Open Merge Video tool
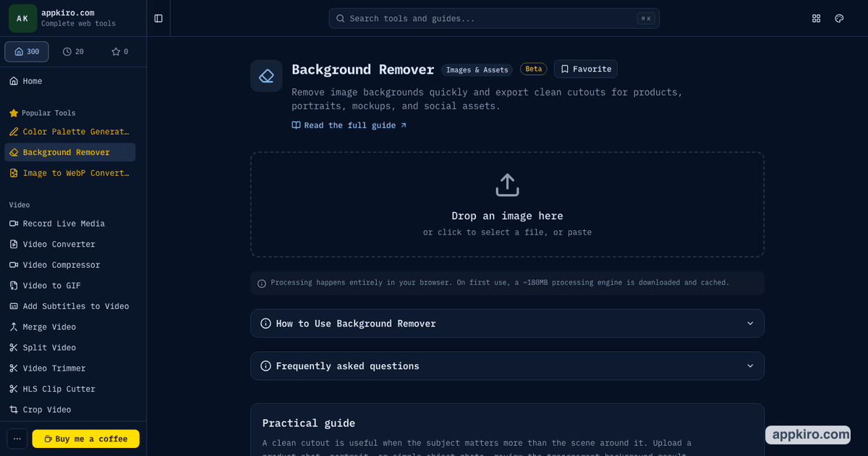Image resolution: width=868 pixels, height=456 pixels. click(70, 327)
